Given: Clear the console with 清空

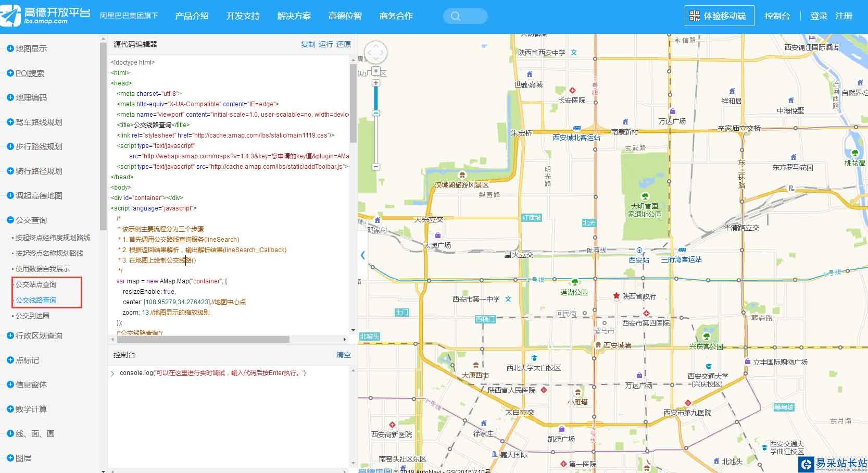Looking at the screenshot, I should [344, 355].
